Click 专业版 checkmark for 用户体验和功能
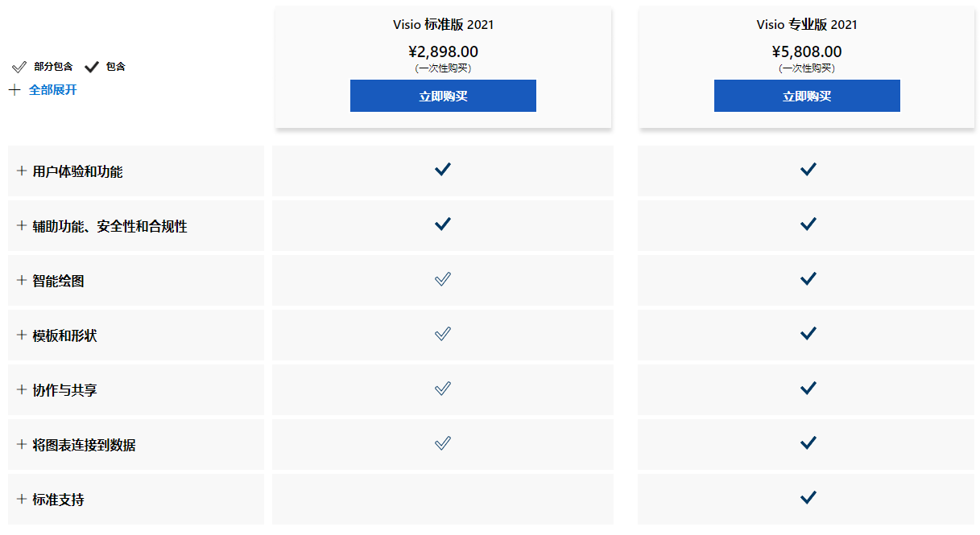 pos(808,169)
